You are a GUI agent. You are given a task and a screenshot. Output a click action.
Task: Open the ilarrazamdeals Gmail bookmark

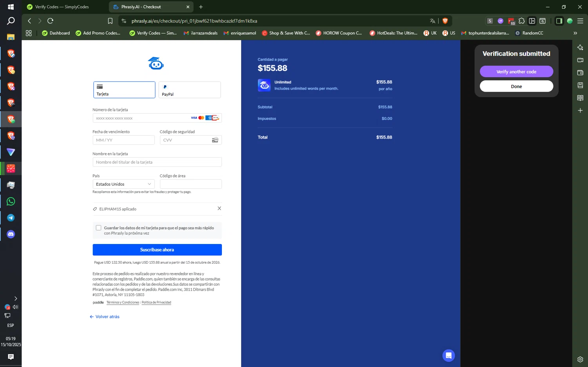[x=200, y=33]
